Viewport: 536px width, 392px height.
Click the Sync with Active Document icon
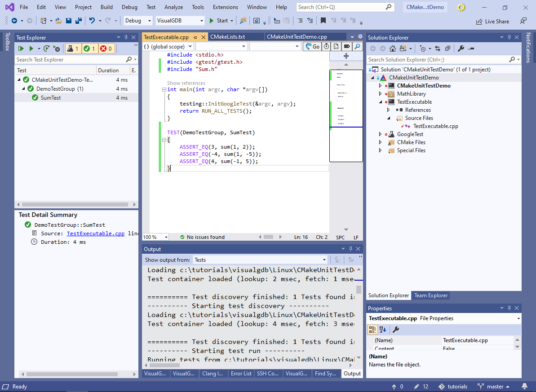438,48
